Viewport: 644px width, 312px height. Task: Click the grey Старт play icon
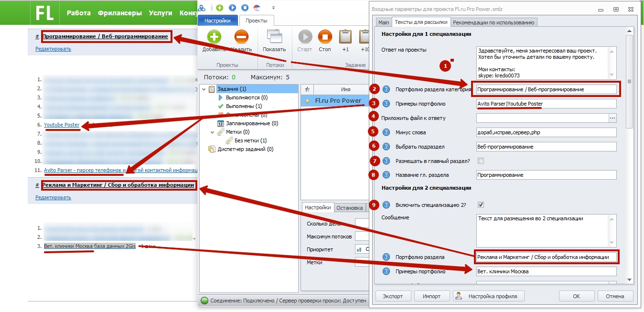click(305, 37)
